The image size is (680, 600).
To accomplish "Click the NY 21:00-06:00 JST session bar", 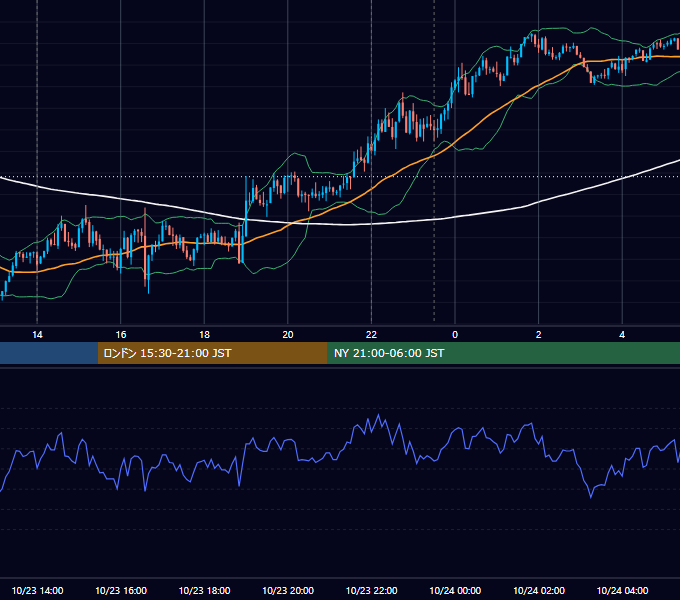I will (503, 353).
